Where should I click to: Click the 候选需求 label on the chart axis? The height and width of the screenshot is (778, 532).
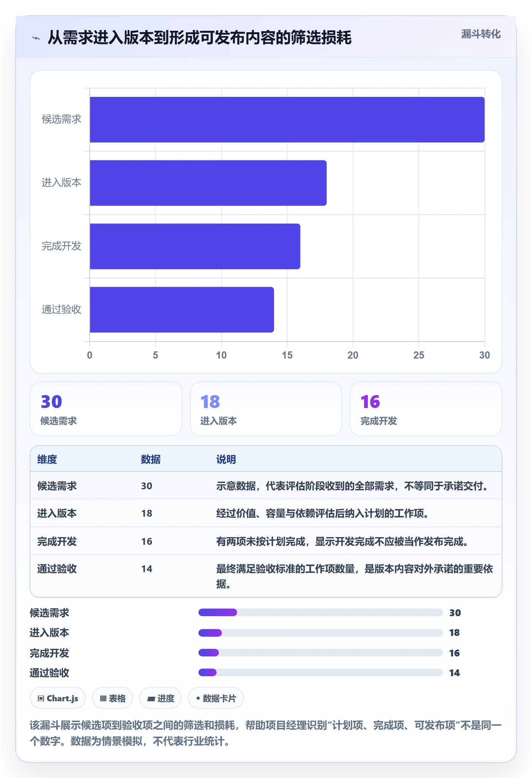coord(62,119)
